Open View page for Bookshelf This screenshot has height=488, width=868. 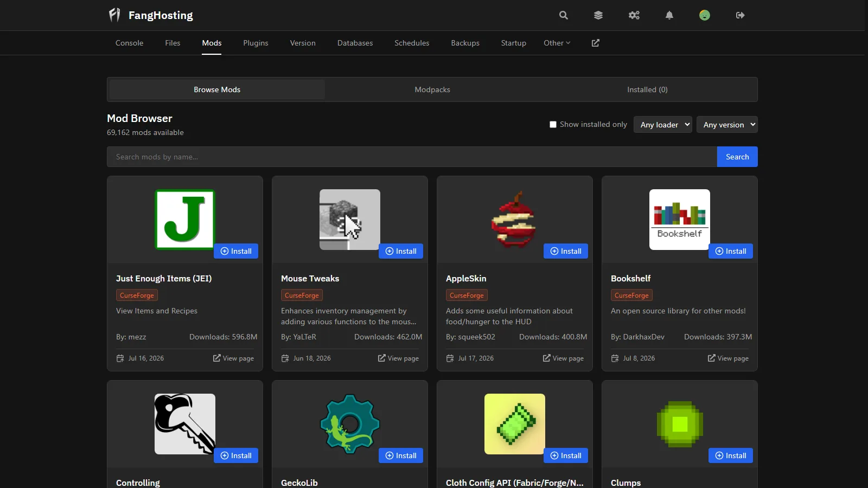[x=728, y=358]
